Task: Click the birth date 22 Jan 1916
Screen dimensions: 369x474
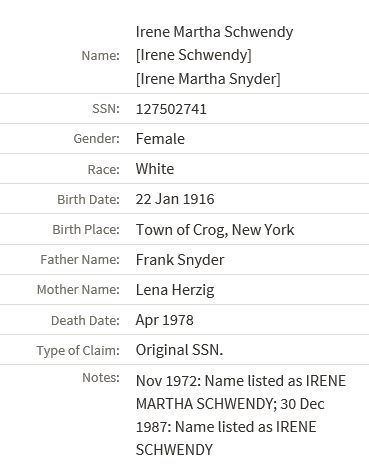Action: (x=175, y=199)
